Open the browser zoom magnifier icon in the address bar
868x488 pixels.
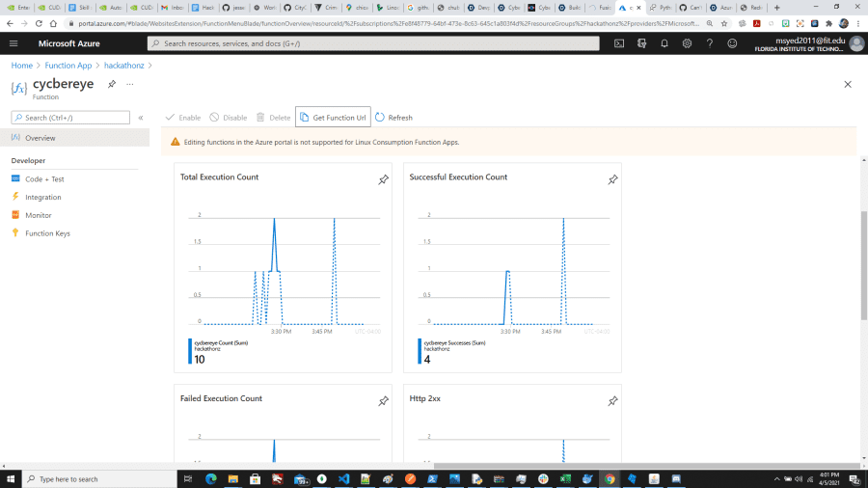tap(710, 24)
